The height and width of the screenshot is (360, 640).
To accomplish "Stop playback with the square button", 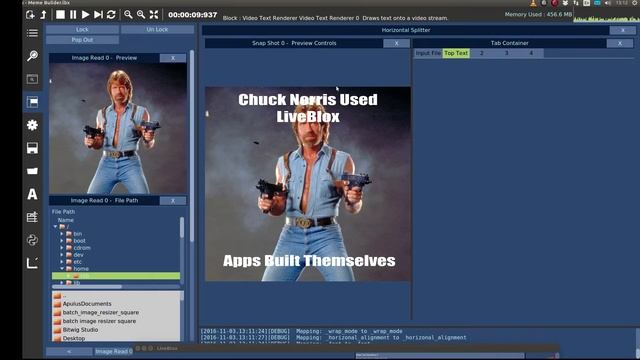I will click(60, 15).
